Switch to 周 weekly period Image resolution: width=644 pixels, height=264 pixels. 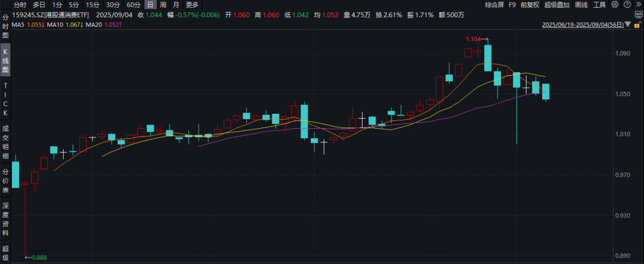(x=163, y=5)
